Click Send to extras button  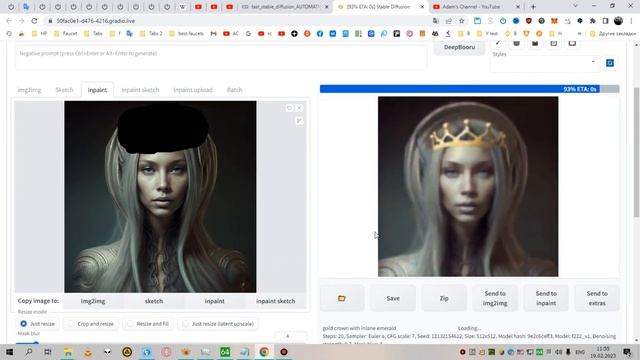(597, 298)
